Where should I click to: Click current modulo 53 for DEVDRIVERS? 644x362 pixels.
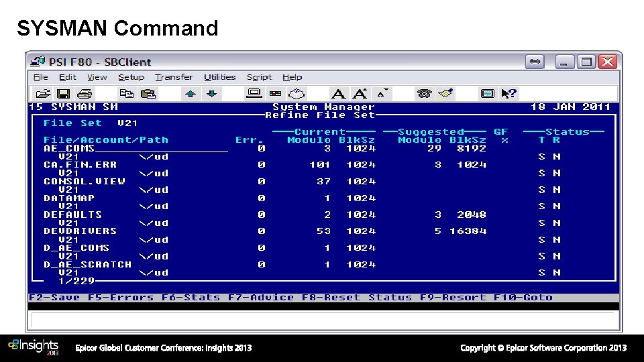pyautogui.click(x=323, y=231)
